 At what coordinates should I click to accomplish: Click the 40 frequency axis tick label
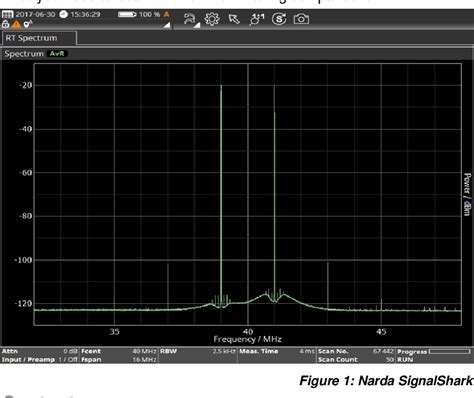pos(248,332)
